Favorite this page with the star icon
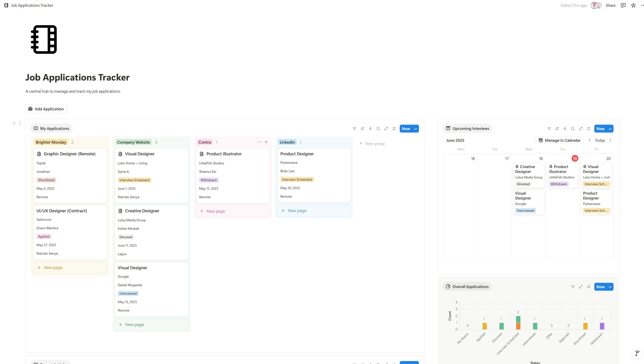 pyautogui.click(x=633, y=5)
